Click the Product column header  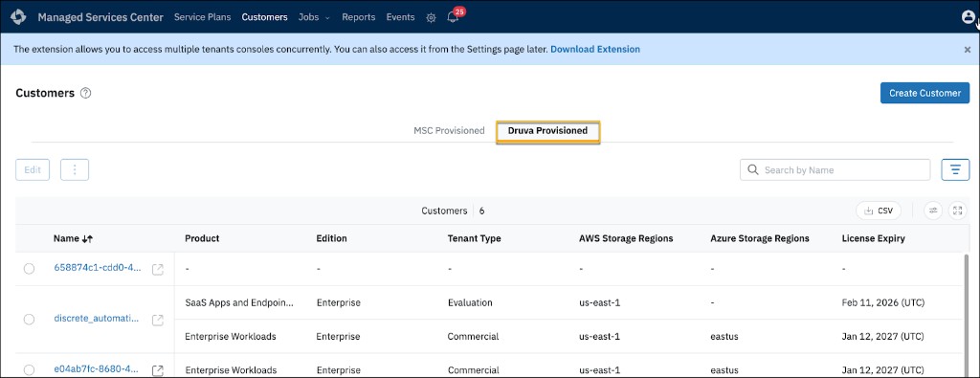(x=202, y=238)
